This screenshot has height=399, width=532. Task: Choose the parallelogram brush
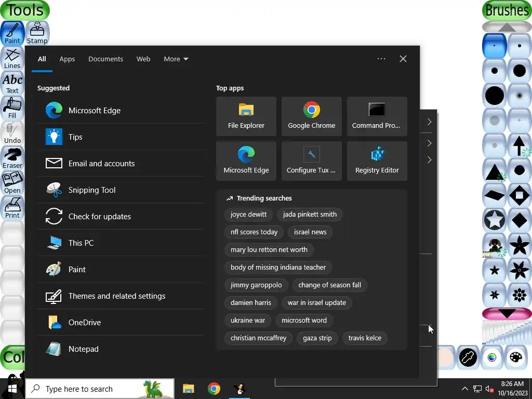(495, 195)
